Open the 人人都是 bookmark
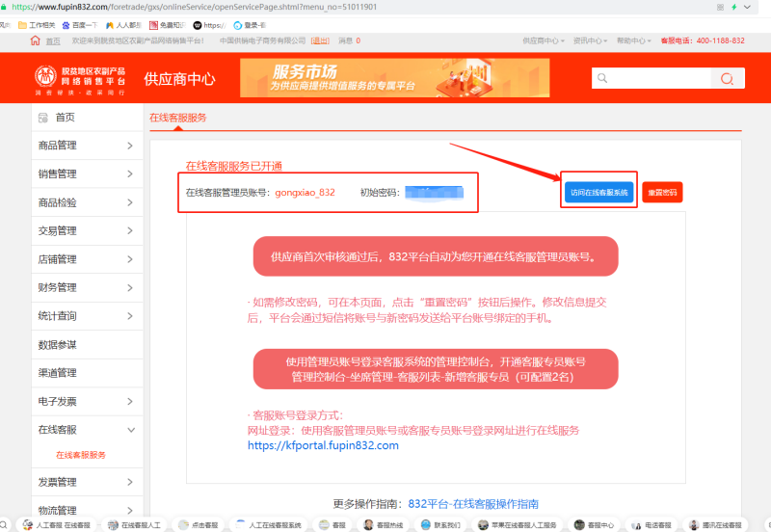 pos(123,25)
